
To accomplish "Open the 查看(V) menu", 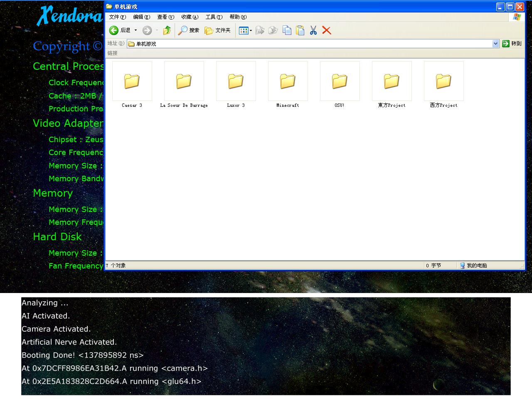I will coord(166,17).
